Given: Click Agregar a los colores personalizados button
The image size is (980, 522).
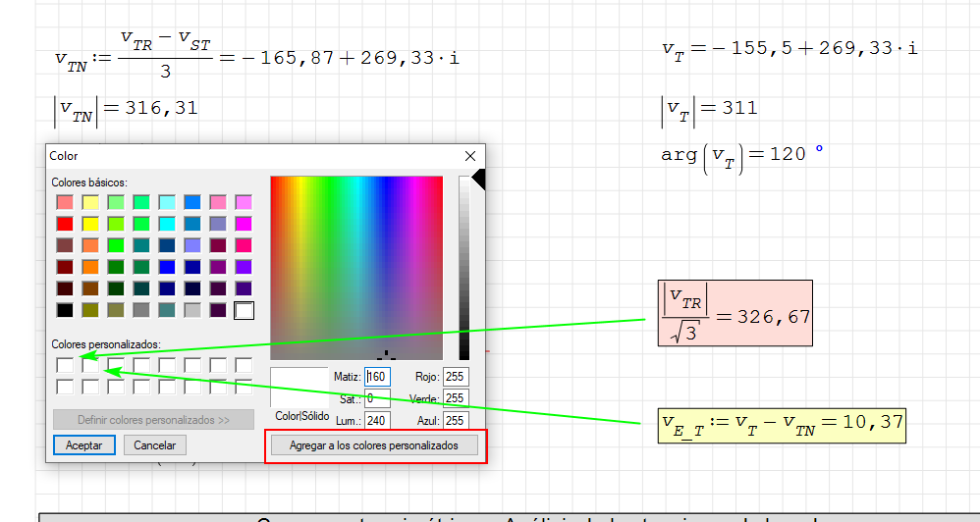Looking at the screenshot, I should point(373,445).
